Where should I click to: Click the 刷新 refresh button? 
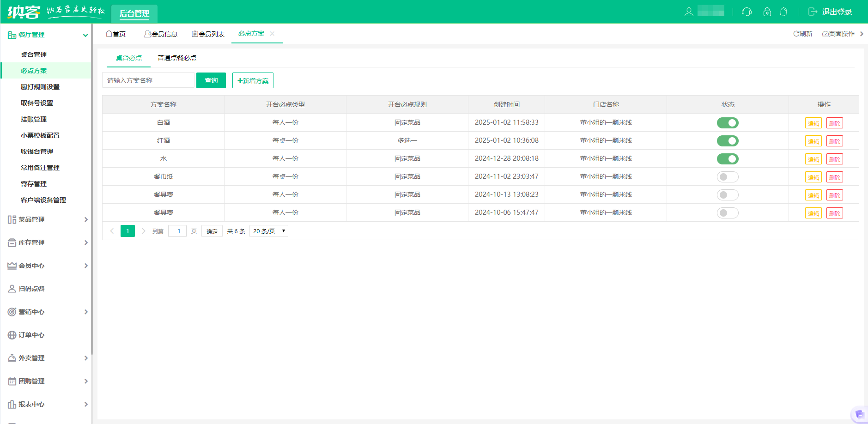point(803,34)
